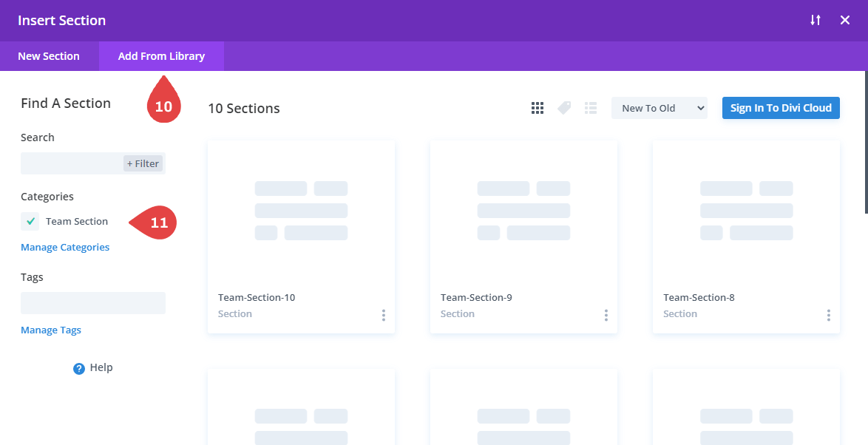Open Manage Categories link
868x445 pixels.
point(65,248)
